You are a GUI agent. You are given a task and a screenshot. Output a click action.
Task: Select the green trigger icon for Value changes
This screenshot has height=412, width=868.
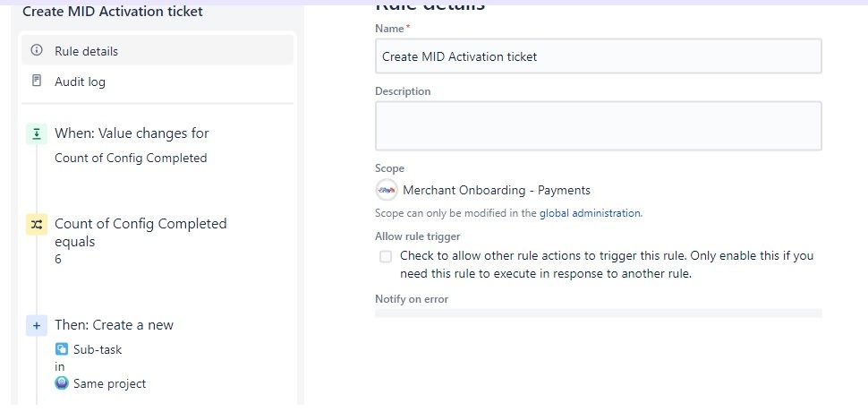pyautogui.click(x=37, y=133)
